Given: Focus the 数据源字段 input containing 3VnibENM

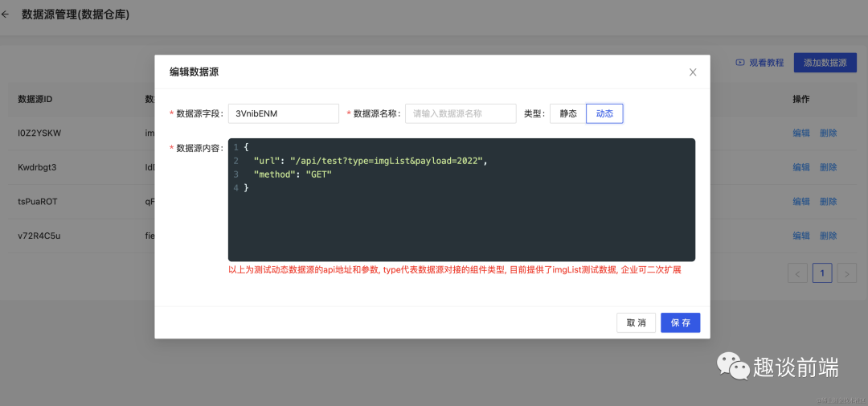Looking at the screenshot, I should [x=284, y=113].
